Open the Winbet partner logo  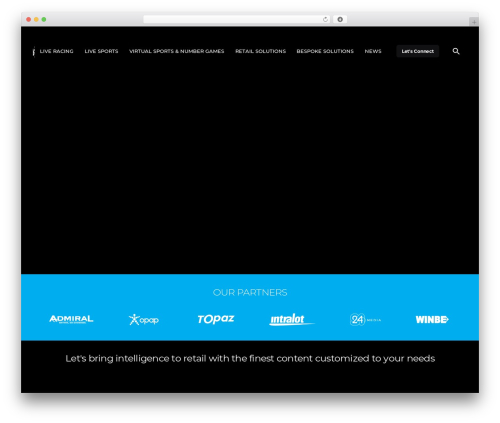pyautogui.click(x=432, y=319)
